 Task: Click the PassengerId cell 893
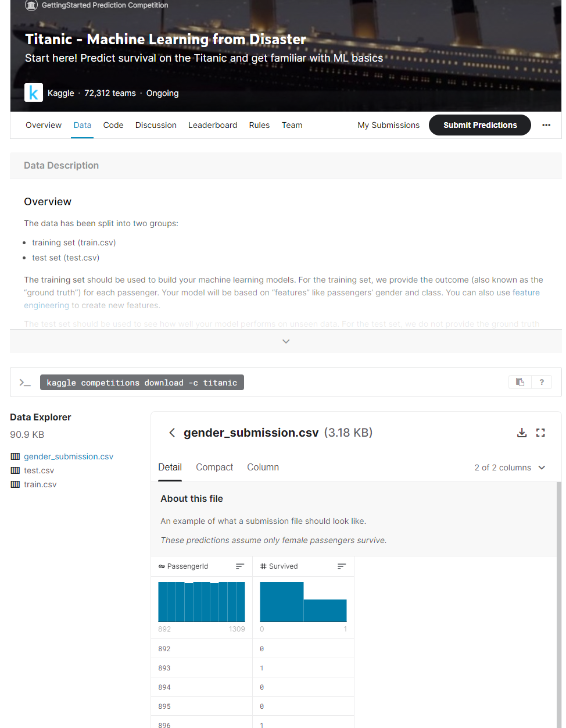pyautogui.click(x=164, y=668)
